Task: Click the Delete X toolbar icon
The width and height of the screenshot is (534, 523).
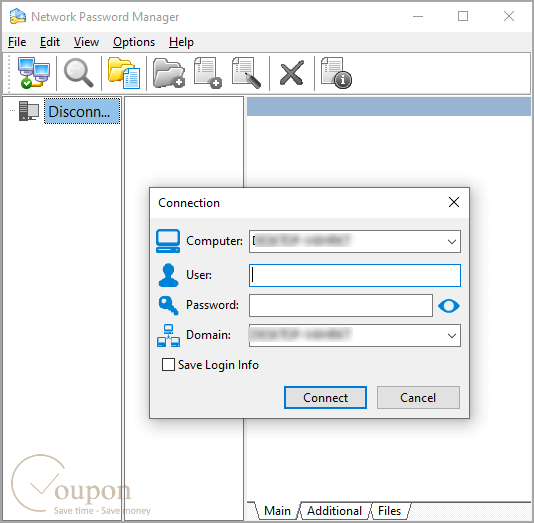Action: pos(292,73)
